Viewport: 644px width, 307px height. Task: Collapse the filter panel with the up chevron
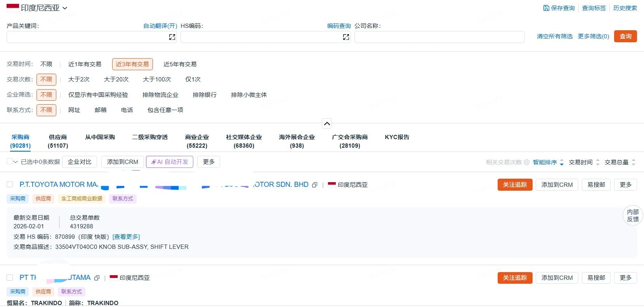point(327,124)
